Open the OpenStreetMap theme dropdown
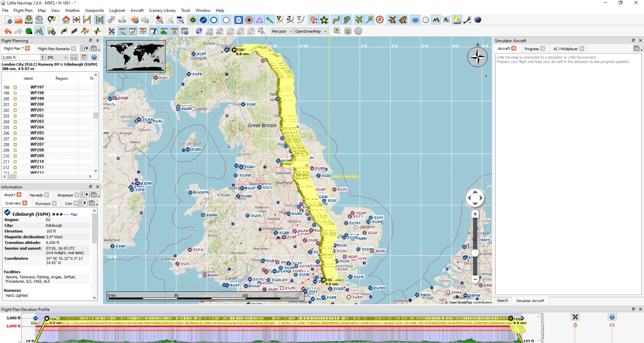 (x=311, y=31)
